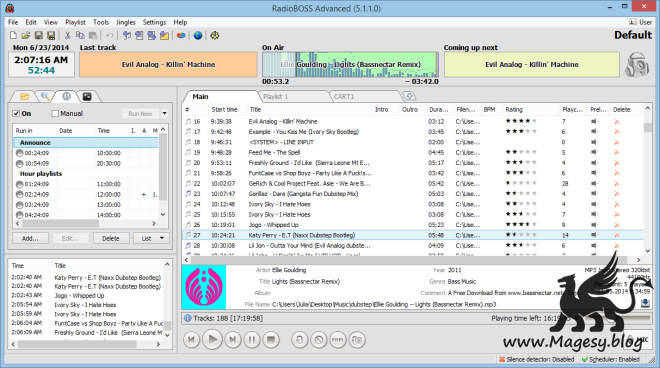Click the Silence detector status icon

pos(502,360)
